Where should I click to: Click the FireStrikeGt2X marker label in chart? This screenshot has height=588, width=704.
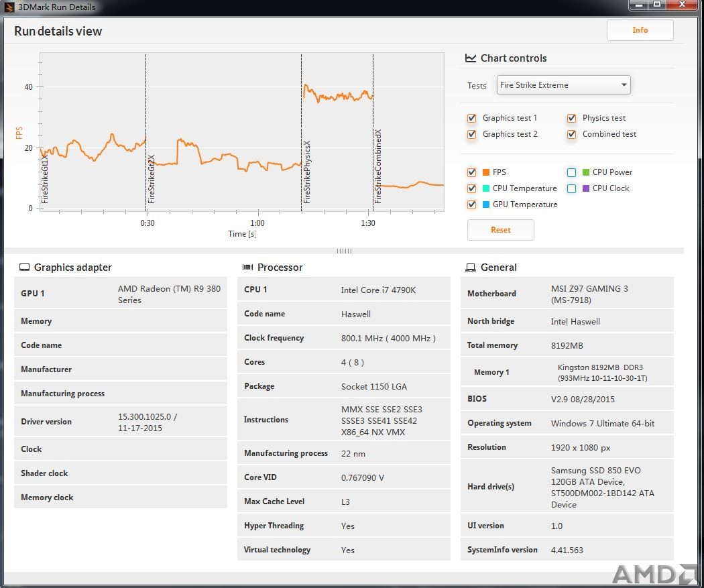152,179
